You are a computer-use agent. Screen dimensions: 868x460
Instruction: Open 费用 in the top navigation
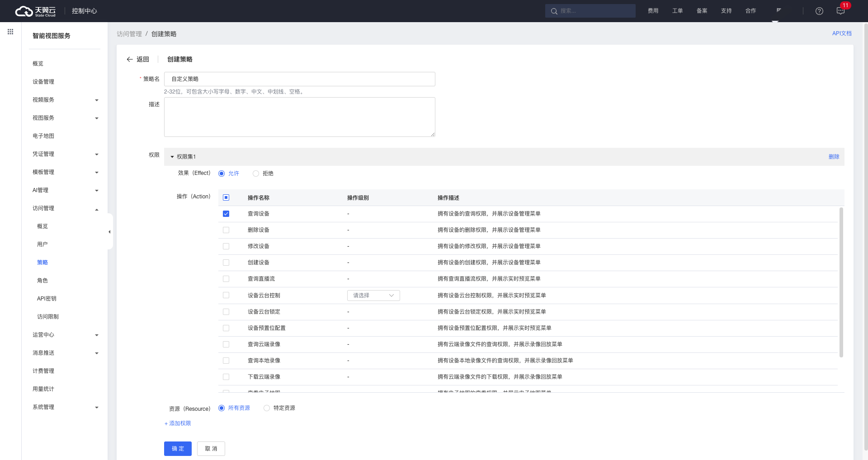(x=653, y=11)
